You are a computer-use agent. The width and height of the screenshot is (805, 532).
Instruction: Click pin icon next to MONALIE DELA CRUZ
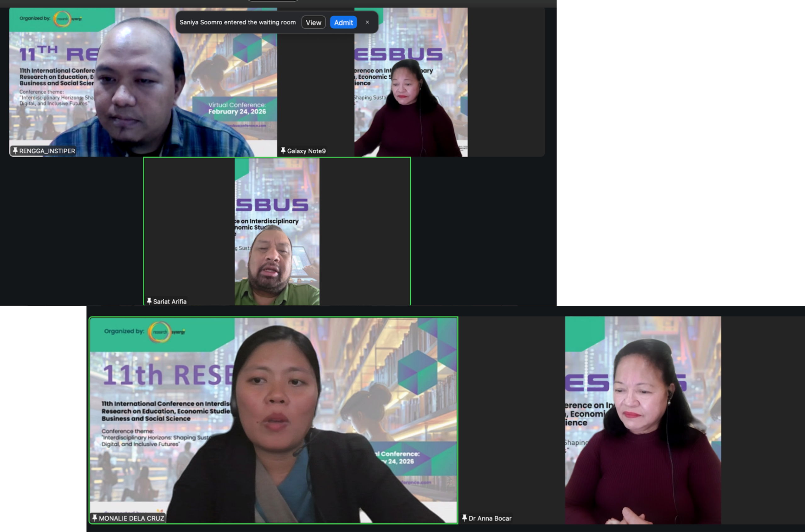click(x=95, y=518)
